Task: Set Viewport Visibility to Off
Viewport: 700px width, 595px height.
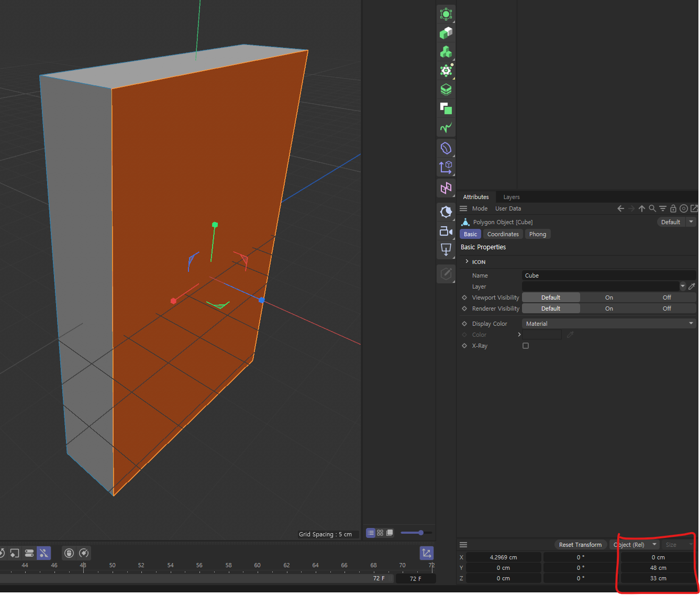Action: pyautogui.click(x=666, y=298)
